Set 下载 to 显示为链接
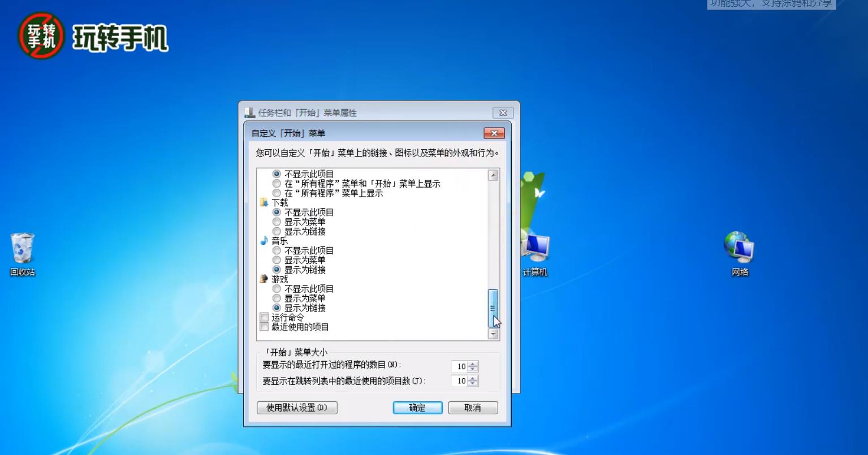 (277, 231)
